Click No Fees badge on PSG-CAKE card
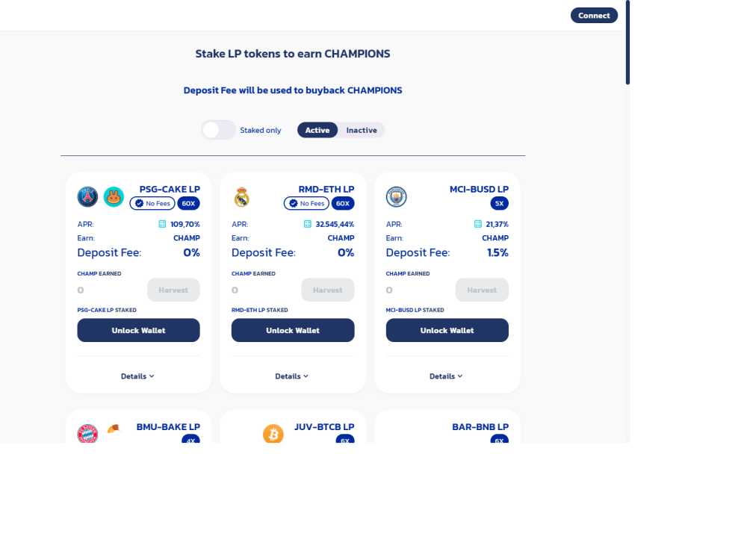 152,203
